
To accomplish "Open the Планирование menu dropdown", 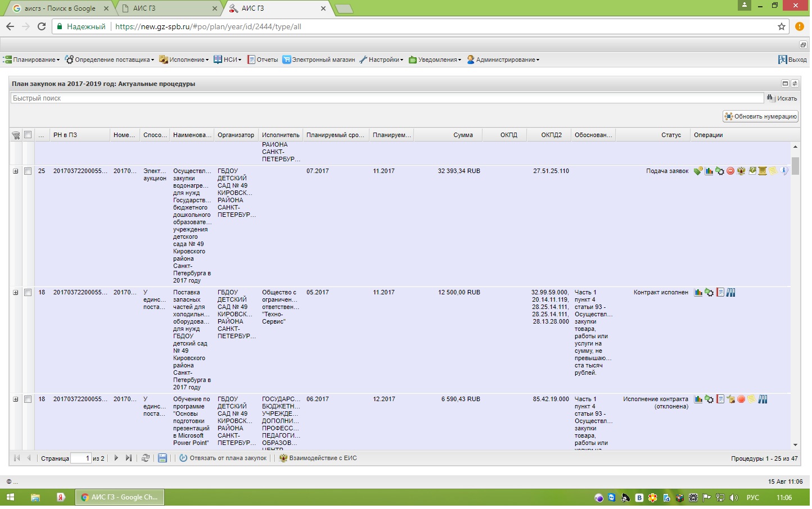I will [31, 60].
